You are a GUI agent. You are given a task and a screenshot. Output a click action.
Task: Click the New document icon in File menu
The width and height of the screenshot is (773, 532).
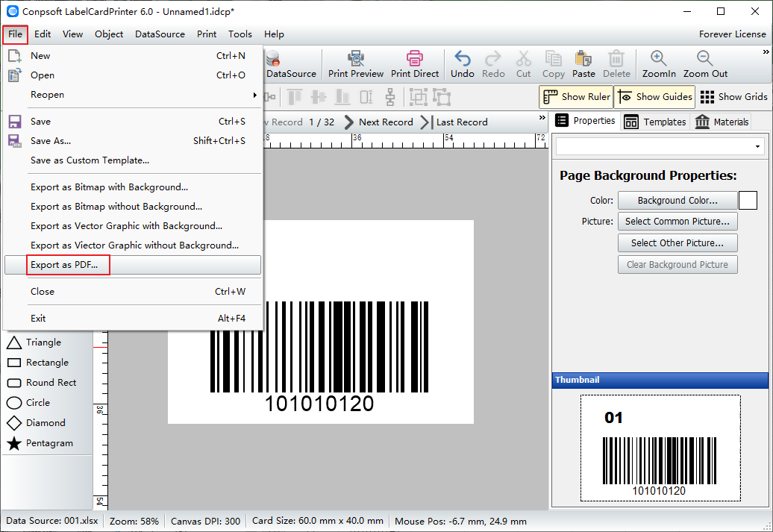(15, 56)
